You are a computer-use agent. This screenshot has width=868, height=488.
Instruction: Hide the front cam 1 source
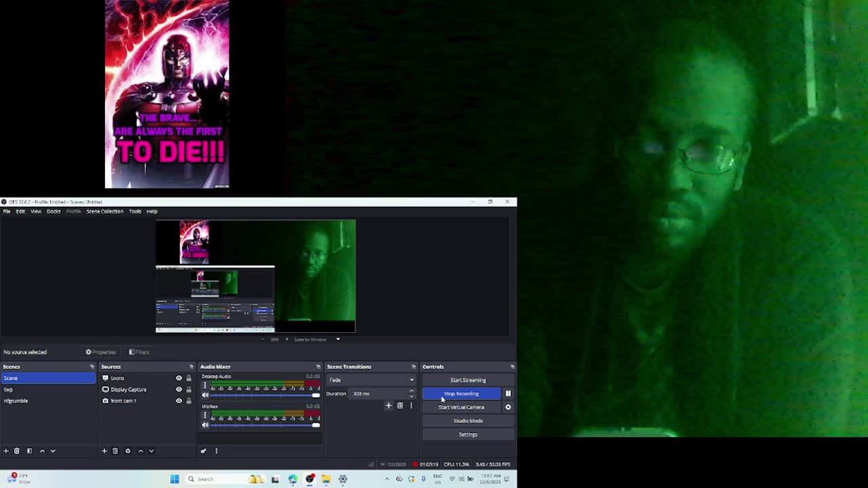click(179, 401)
